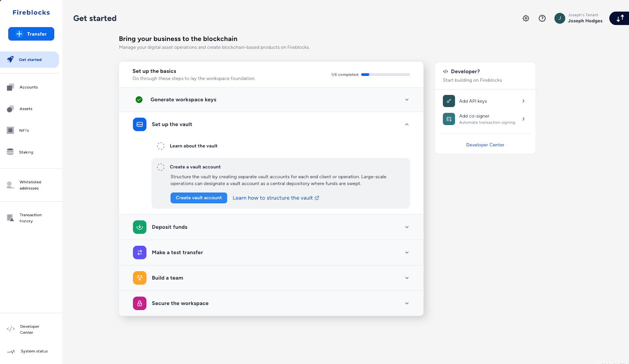
Task: Click the orange Build a team icon
Action: point(140,278)
